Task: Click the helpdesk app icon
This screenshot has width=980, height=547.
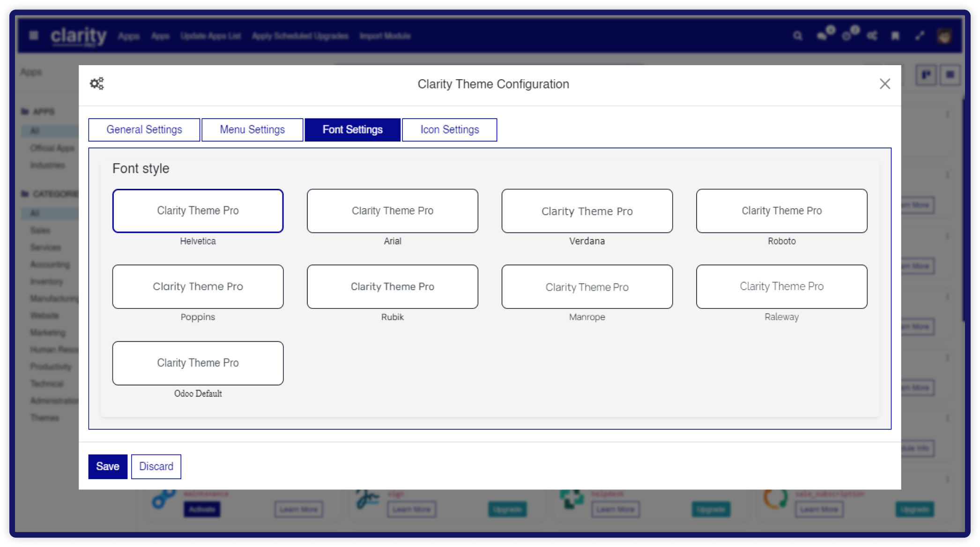Action: (x=571, y=500)
